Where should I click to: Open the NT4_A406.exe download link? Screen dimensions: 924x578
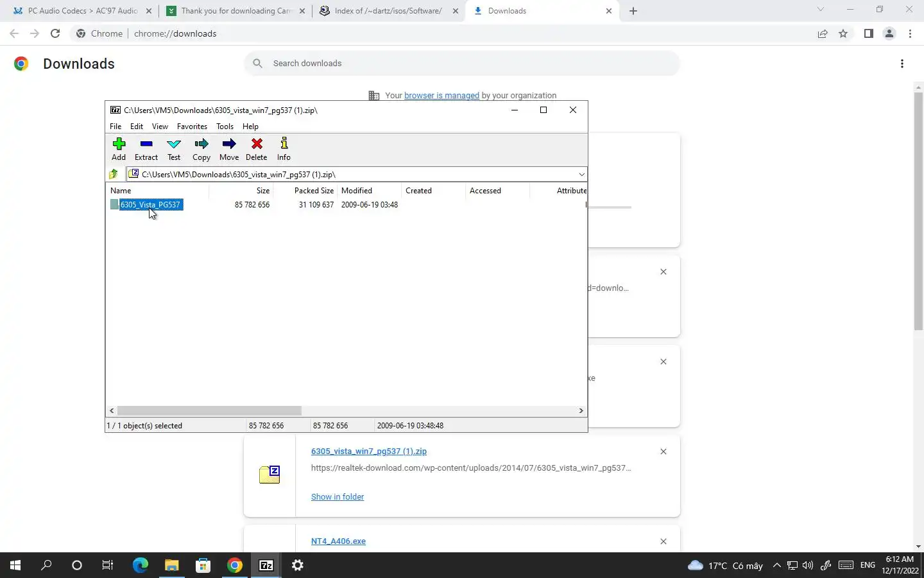pyautogui.click(x=338, y=541)
